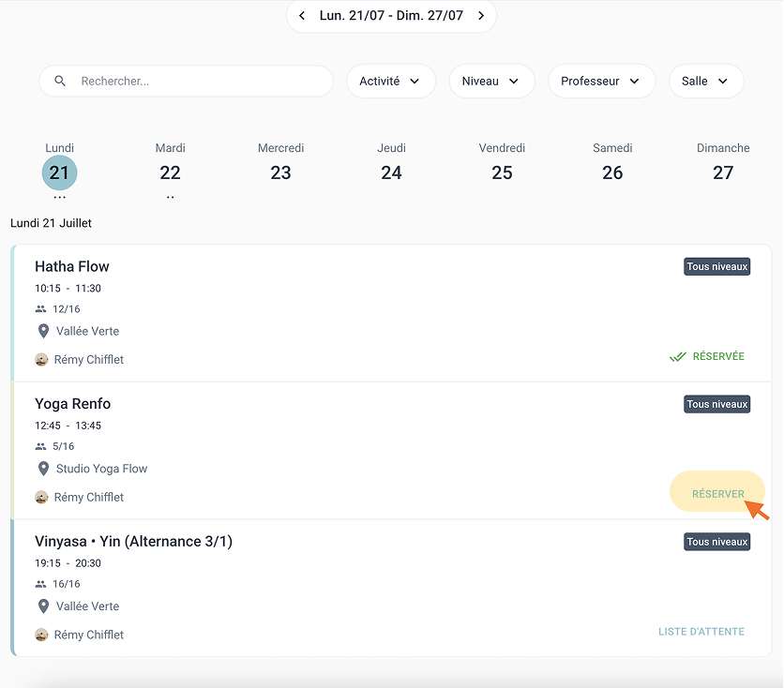Image resolution: width=784 pixels, height=688 pixels.
Task: Open the Professeur filter dropdown
Action: (x=601, y=81)
